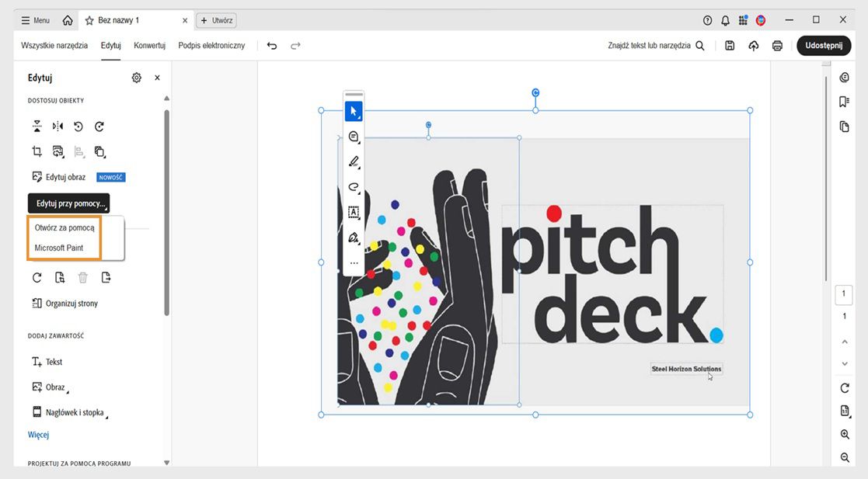The image size is (868, 479).
Task: Add Tekst content
Action: [47, 362]
